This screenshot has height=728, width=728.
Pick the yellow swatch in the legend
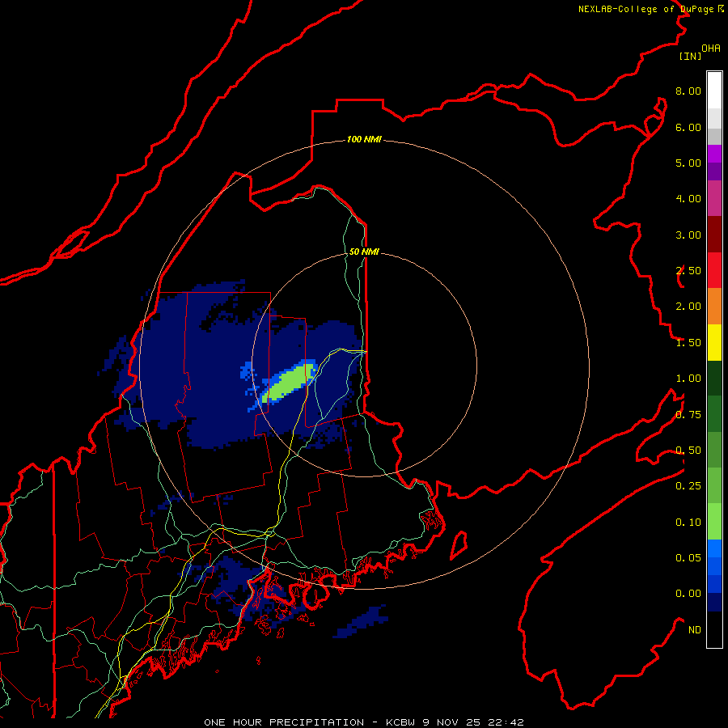tap(714, 342)
